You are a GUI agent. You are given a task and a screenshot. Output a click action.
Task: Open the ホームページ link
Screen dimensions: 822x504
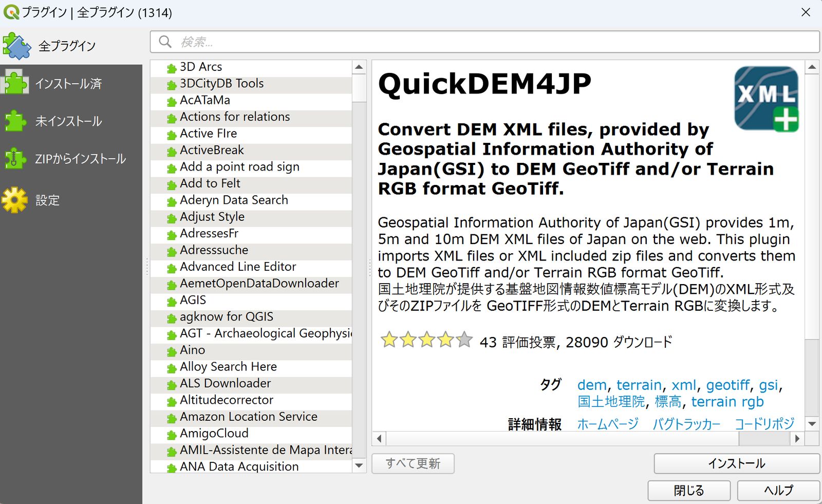click(x=608, y=424)
